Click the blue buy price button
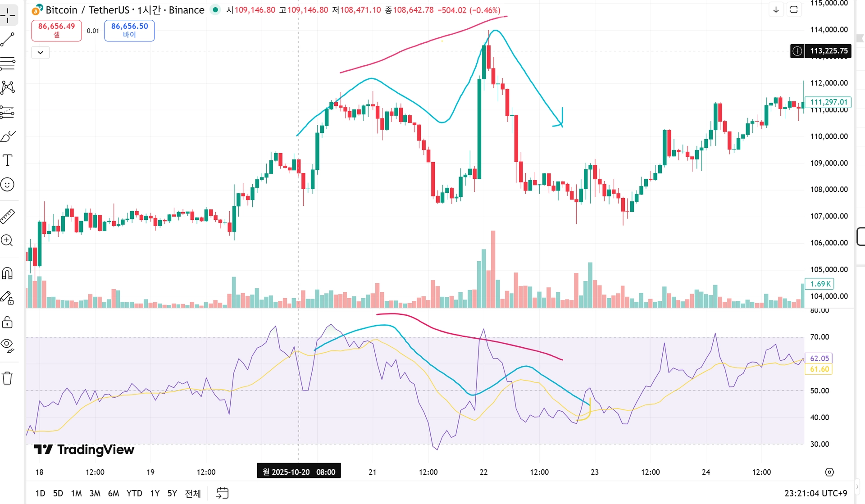The height and width of the screenshot is (504, 865). [x=129, y=30]
